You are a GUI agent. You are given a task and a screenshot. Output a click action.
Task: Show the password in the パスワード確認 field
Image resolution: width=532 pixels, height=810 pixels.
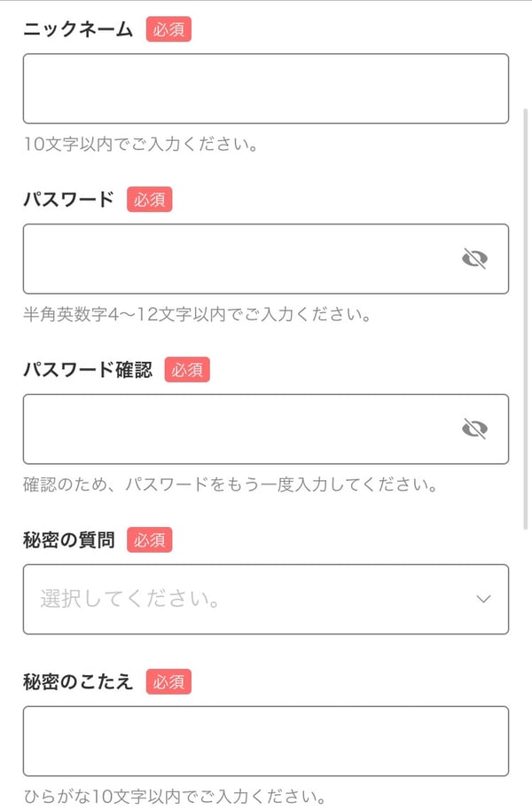point(475,429)
